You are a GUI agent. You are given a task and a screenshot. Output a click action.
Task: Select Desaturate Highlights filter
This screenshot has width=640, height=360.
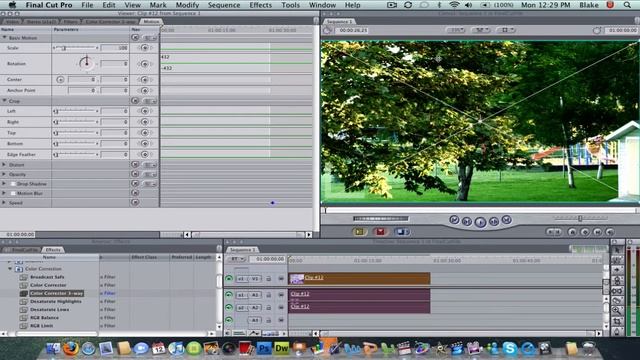[56, 301]
